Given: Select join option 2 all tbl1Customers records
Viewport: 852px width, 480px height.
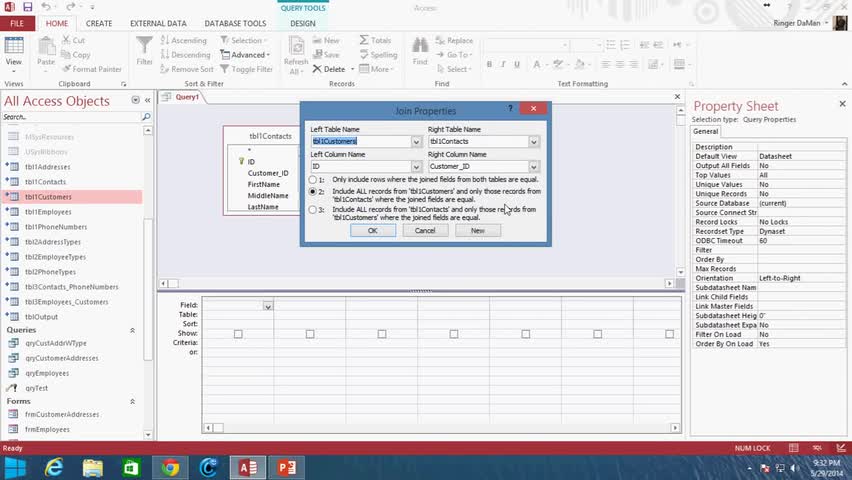Looking at the screenshot, I should 312,192.
